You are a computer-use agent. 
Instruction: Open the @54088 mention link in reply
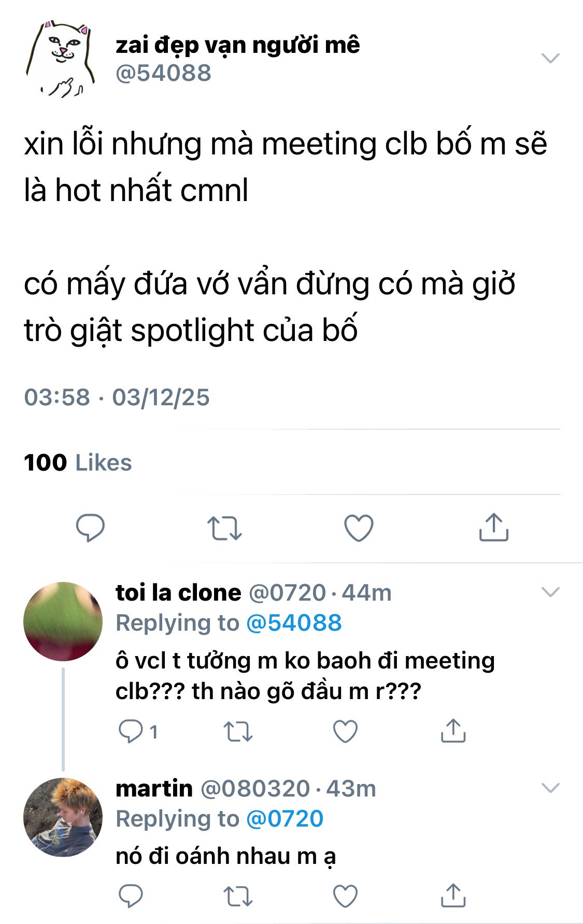294,623
